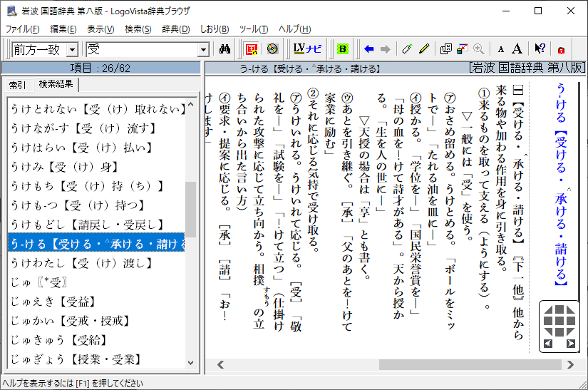
Task: Expand the search term history dropdown arrow
Action: pos(203,49)
